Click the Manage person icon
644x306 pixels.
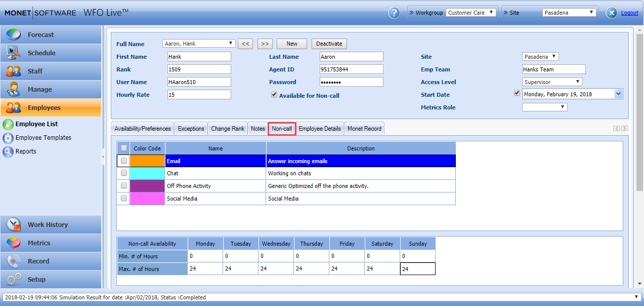point(14,89)
